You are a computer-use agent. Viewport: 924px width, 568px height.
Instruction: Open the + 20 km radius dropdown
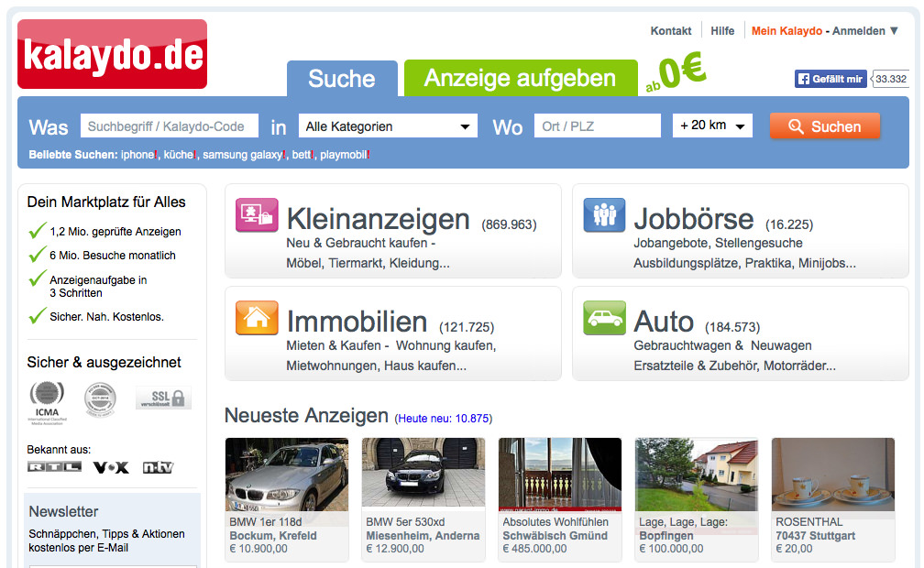712,126
